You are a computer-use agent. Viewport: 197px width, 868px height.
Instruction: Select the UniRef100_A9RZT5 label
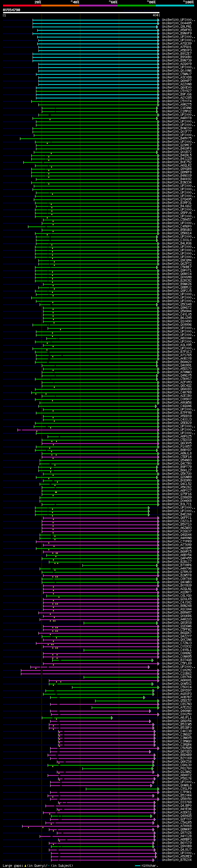(x=176, y=104)
